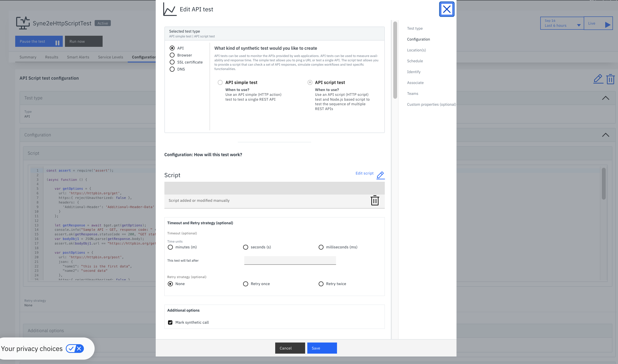The width and height of the screenshot is (618, 364).
Task: Open the Results tab
Action: click(x=52, y=57)
